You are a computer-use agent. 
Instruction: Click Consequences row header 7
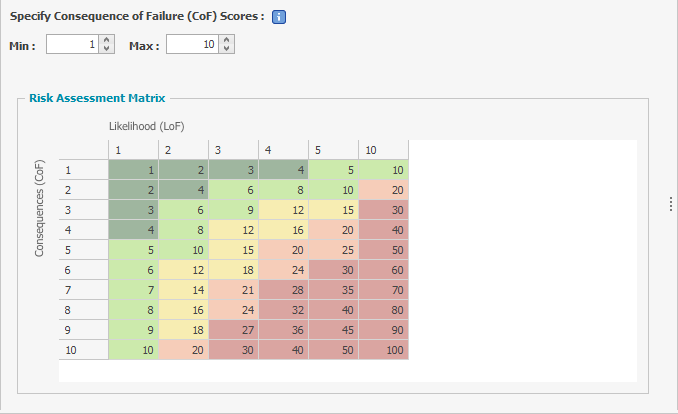83,290
